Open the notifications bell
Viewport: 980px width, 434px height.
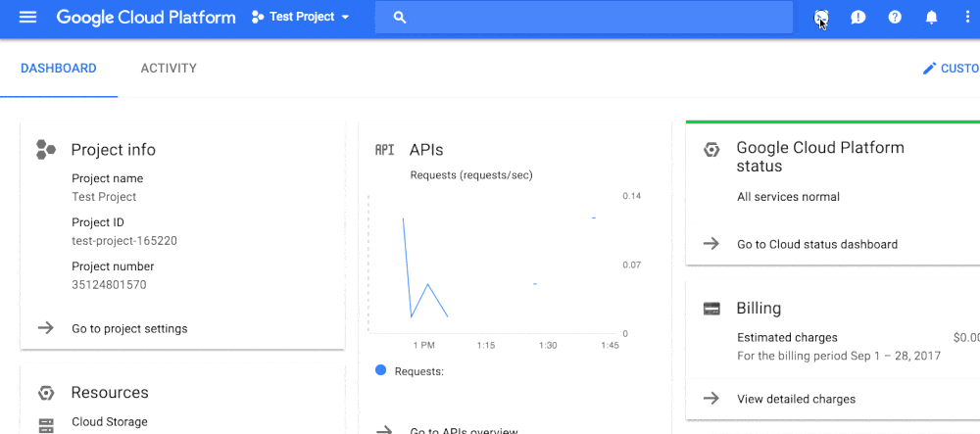(931, 18)
